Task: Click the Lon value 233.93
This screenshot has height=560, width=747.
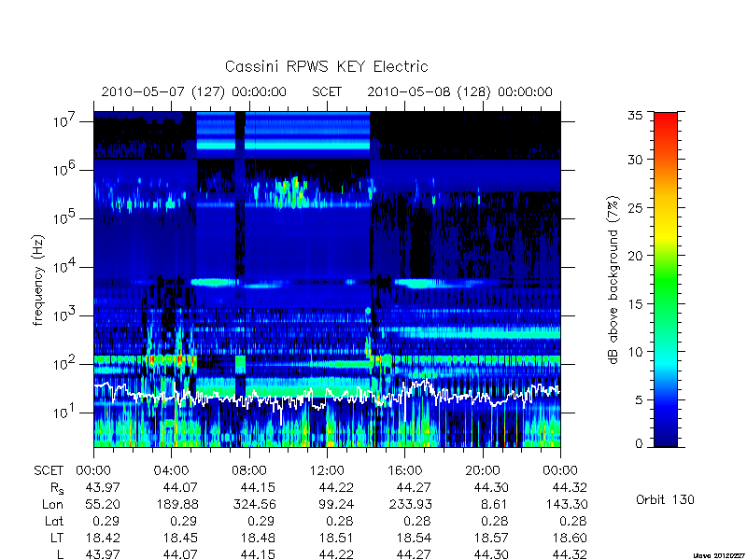Action: [x=409, y=504]
